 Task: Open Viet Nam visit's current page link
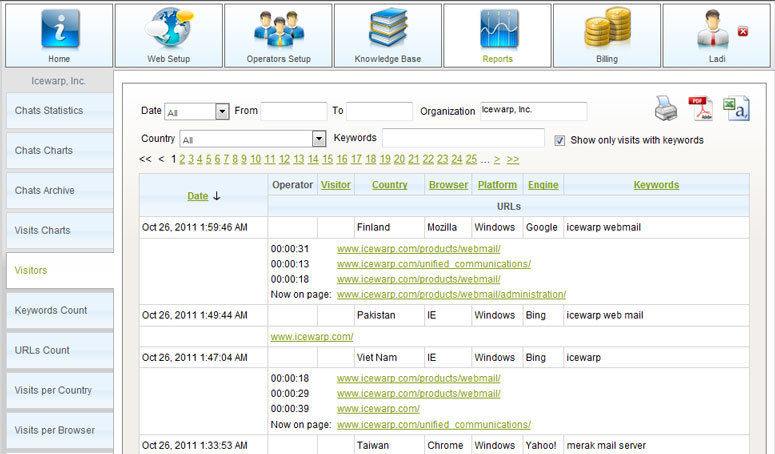coord(434,425)
